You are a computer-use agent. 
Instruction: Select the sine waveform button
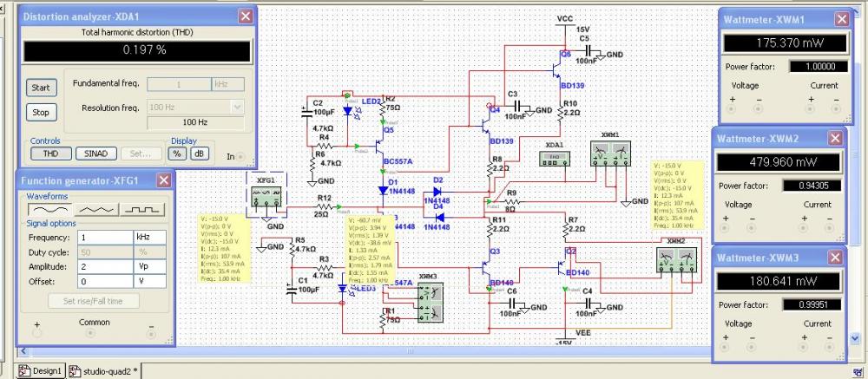(x=48, y=209)
